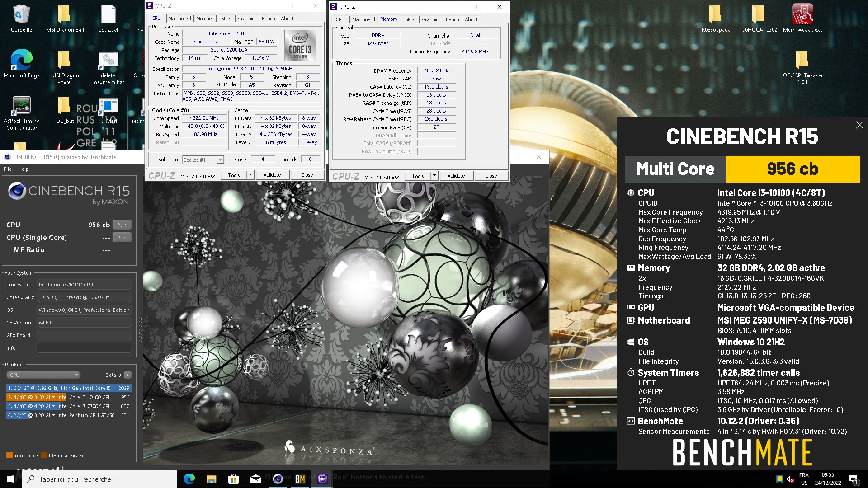Run the CPU Single Core test
The width and height of the screenshot is (868, 488).
[122, 238]
